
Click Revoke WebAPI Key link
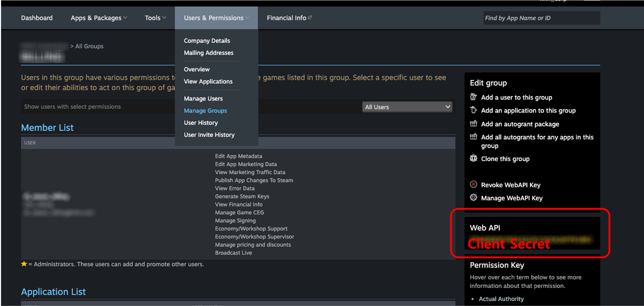[x=511, y=185]
